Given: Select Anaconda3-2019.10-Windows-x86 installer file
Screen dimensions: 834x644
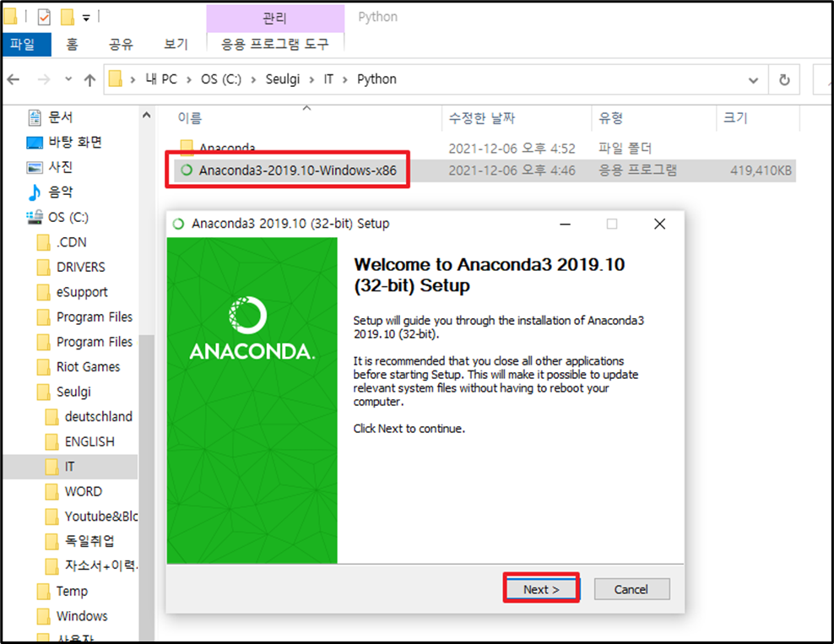Looking at the screenshot, I should pyautogui.click(x=297, y=170).
